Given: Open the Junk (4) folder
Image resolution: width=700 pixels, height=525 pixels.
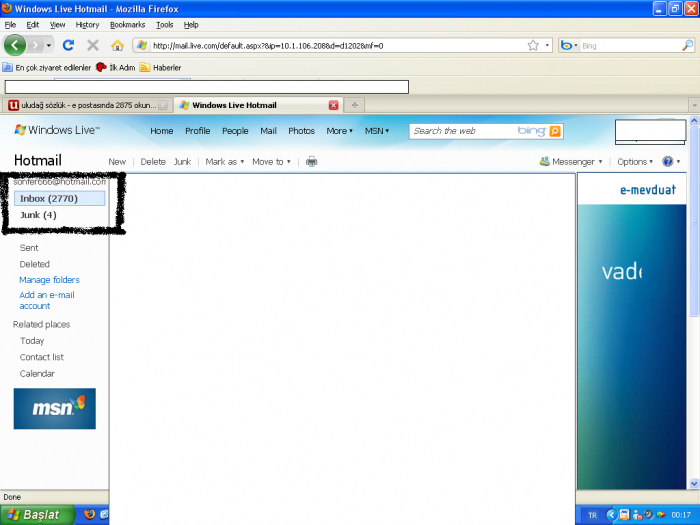Looking at the screenshot, I should [x=38, y=215].
